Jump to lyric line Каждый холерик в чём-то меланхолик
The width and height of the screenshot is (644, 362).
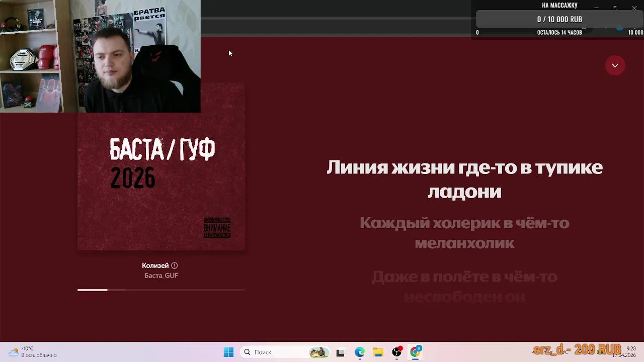coord(464,233)
